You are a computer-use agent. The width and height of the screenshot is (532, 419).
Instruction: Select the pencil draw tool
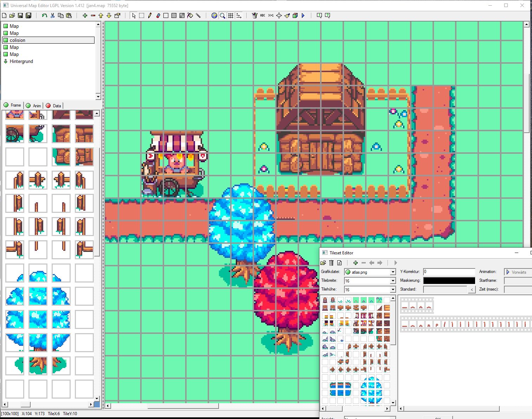150,15
